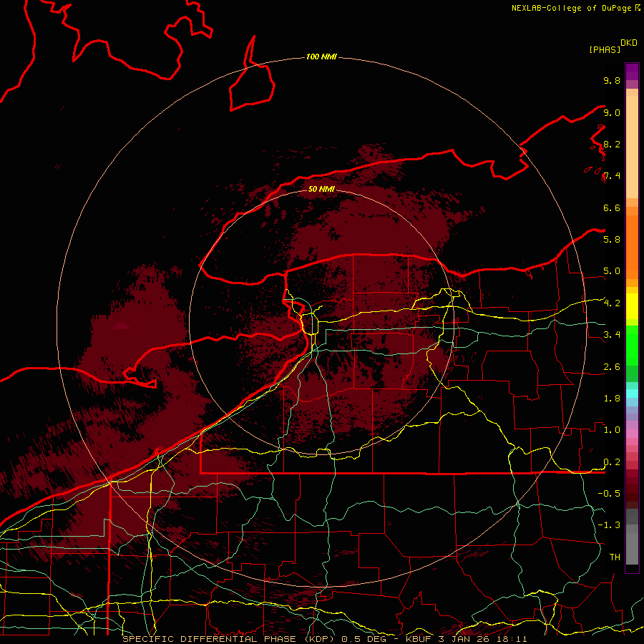Image resolution: width=644 pixels, height=644 pixels.
Task: Click the -1.3 value on the color scale
Action: (609, 525)
